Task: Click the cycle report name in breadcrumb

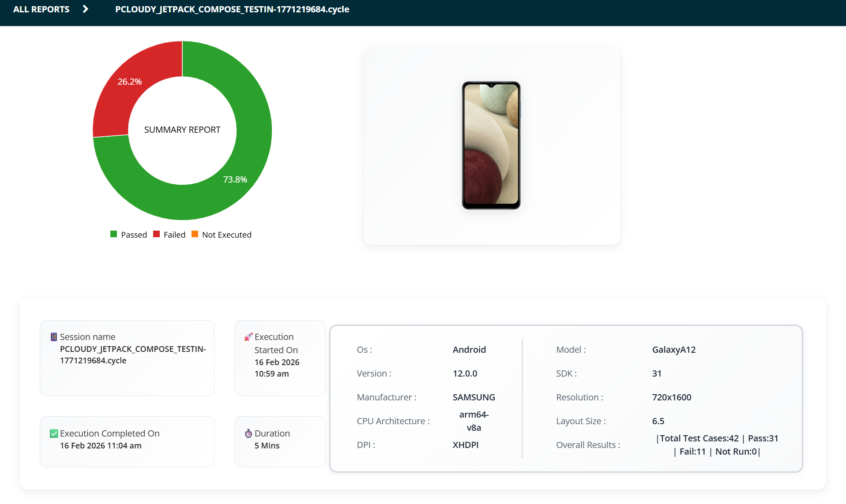Action: (232, 9)
